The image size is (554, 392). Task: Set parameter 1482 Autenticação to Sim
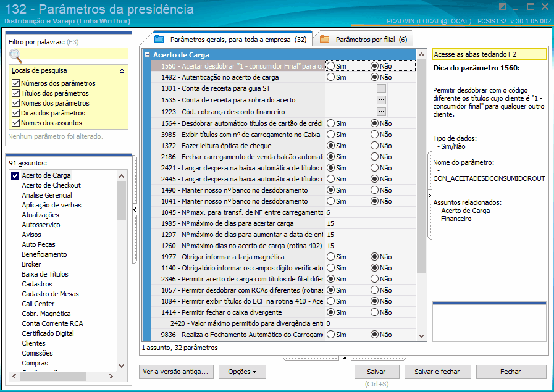point(330,77)
